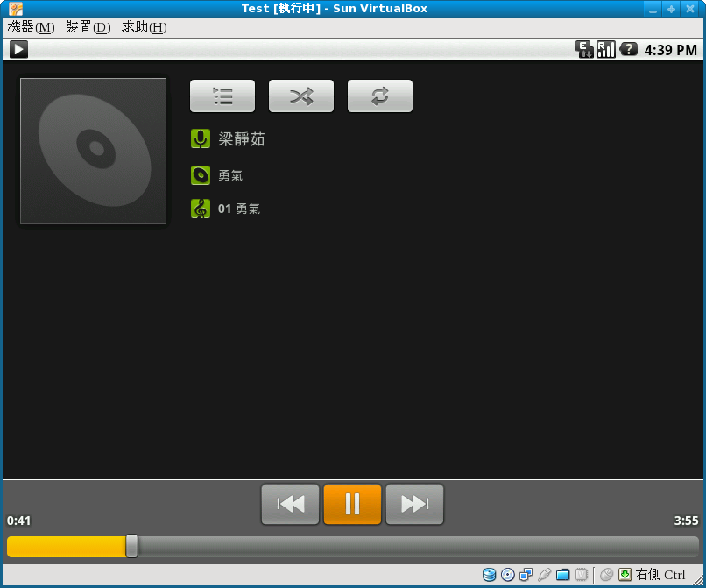Click the disc icon beside album 勇氣
706x588 pixels.
[201, 174]
